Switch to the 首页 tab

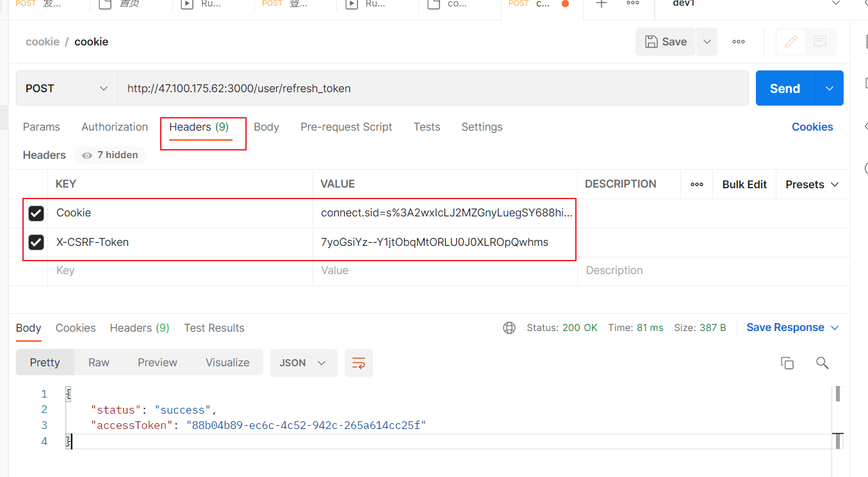click(131, 4)
